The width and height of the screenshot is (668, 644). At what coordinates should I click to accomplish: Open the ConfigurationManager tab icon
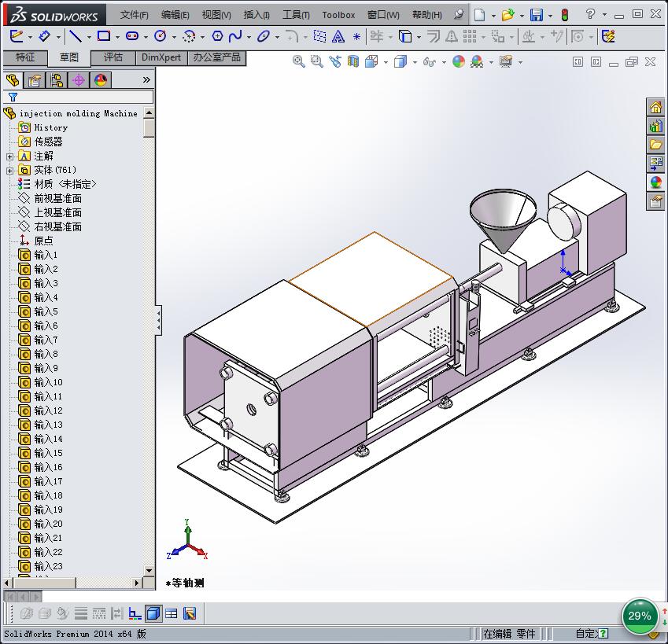[56, 79]
